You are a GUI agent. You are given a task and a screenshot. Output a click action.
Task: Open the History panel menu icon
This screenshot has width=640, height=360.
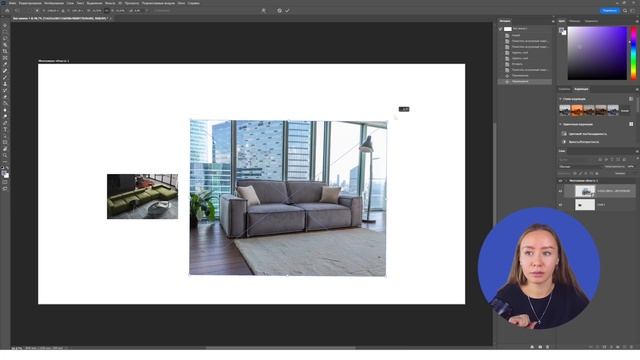pyautogui.click(x=553, y=21)
